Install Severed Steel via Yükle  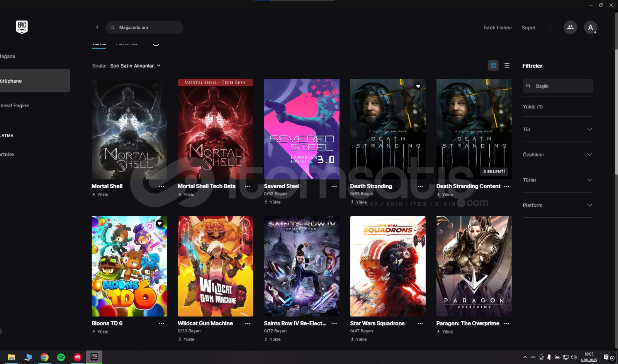273,202
